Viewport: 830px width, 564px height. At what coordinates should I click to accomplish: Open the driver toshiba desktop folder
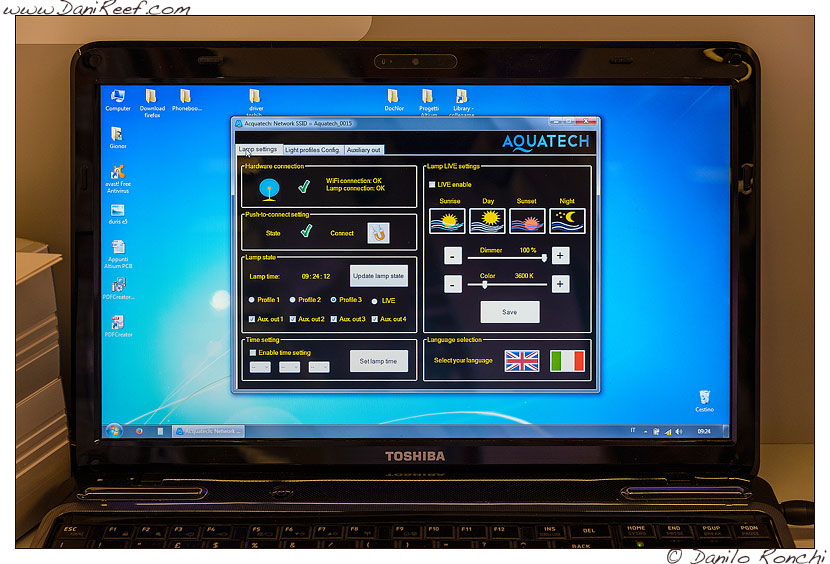[x=256, y=103]
